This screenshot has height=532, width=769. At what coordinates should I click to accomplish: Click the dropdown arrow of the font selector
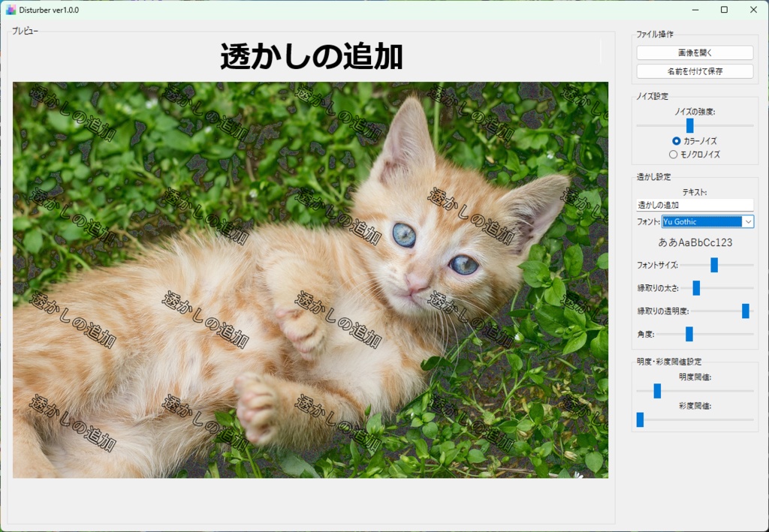point(749,221)
